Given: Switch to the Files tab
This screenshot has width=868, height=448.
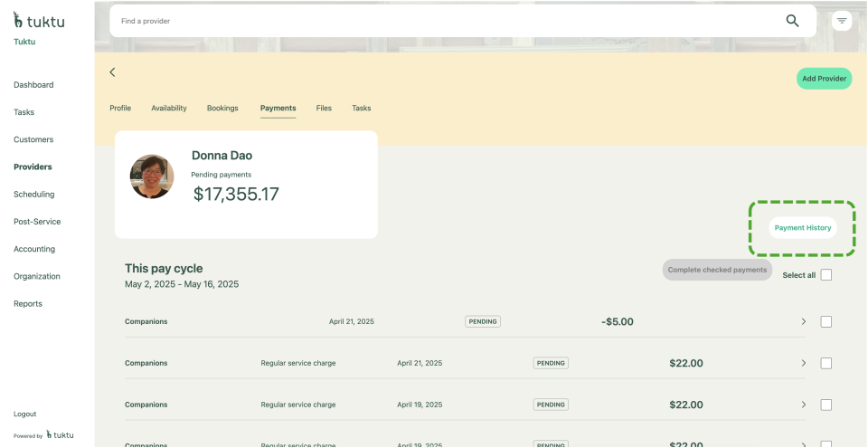Looking at the screenshot, I should pos(324,108).
